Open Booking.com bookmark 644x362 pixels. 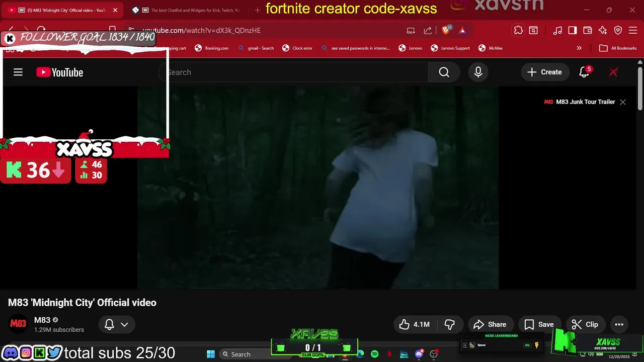click(211, 48)
